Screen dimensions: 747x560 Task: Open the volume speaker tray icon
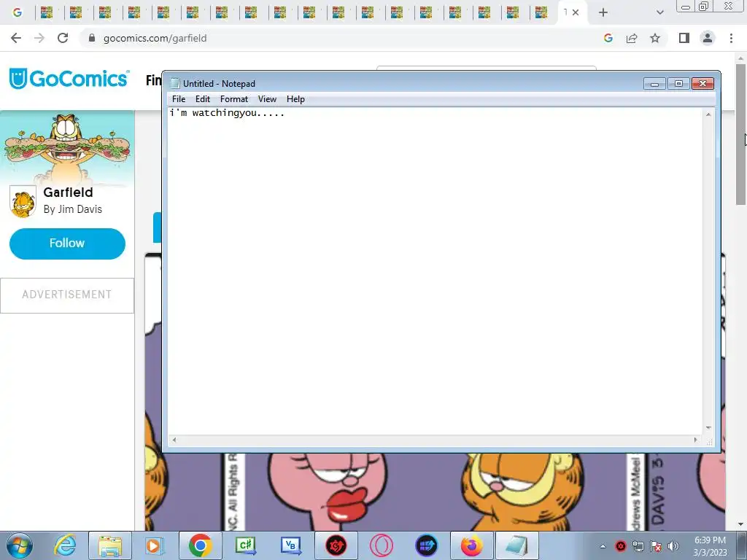(x=673, y=546)
